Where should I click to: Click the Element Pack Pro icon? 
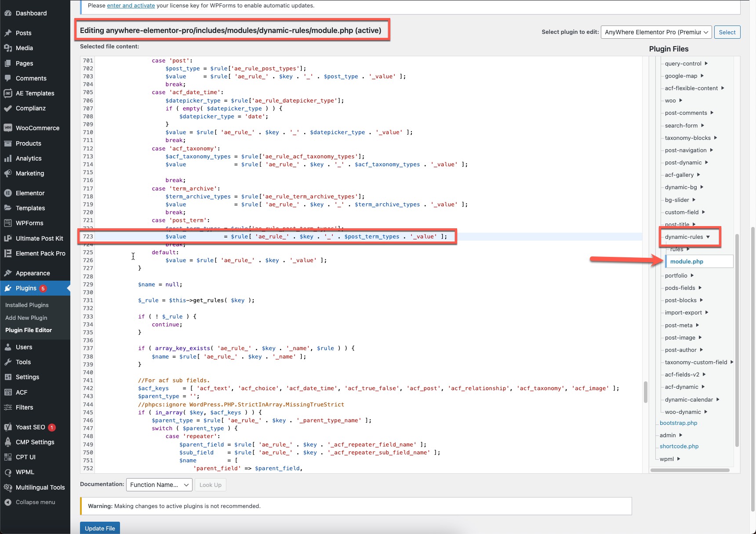tap(8, 253)
